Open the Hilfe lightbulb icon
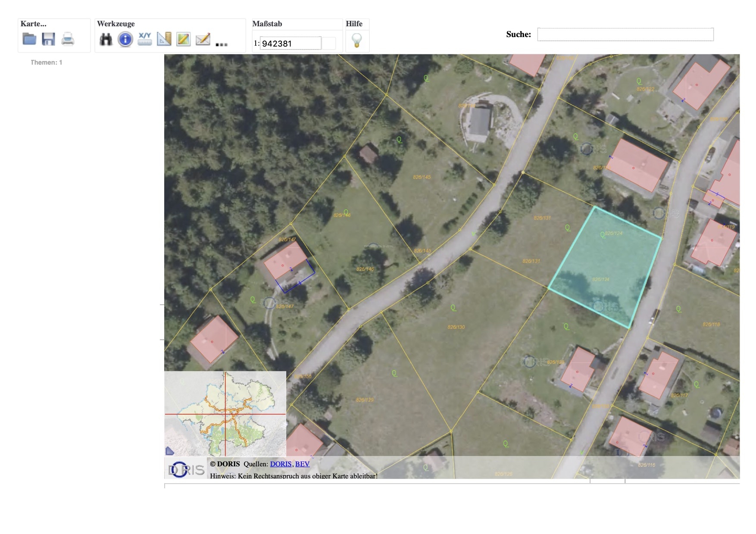This screenshot has width=756, height=534. (x=357, y=40)
